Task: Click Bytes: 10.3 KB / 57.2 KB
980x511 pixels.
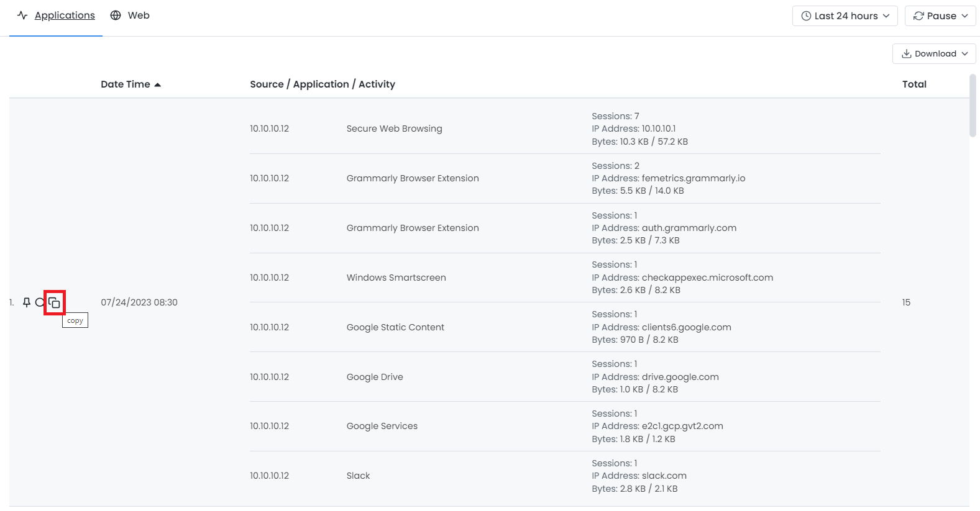Action: click(640, 142)
